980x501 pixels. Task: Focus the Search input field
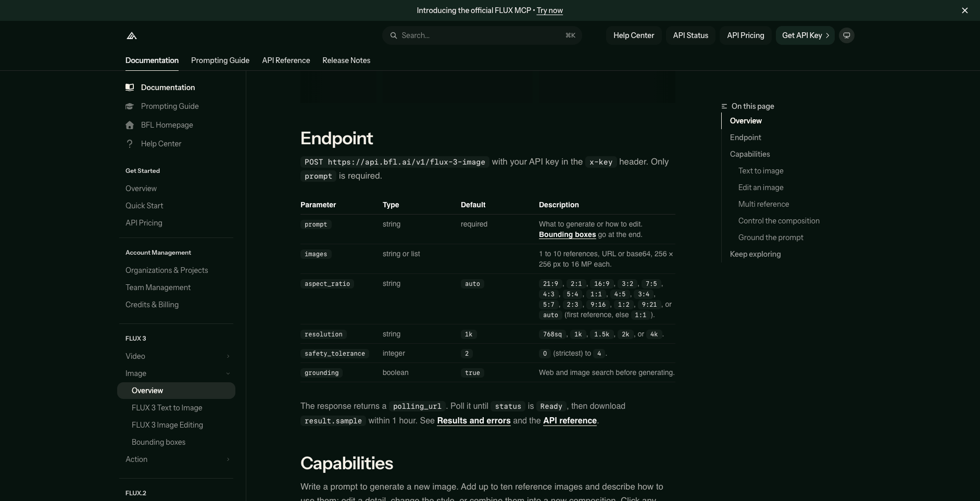tap(482, 35)
